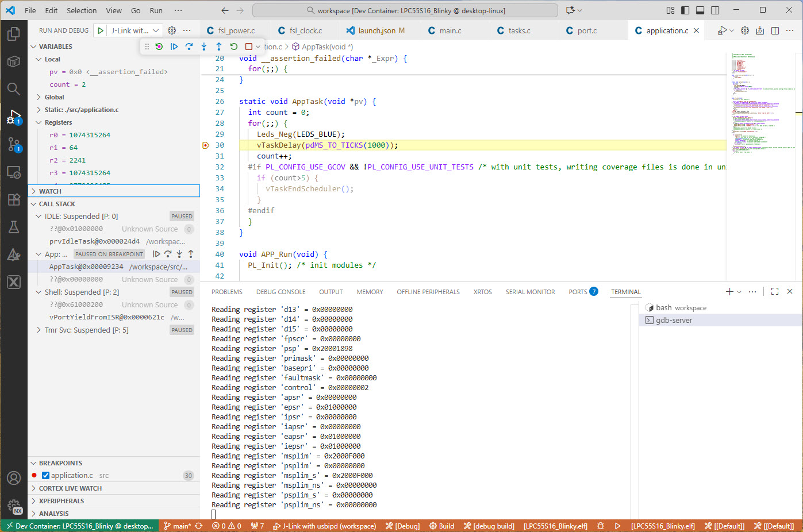
Task: Toggle the primary side bar layout button
Action: [x=685, y=10]
